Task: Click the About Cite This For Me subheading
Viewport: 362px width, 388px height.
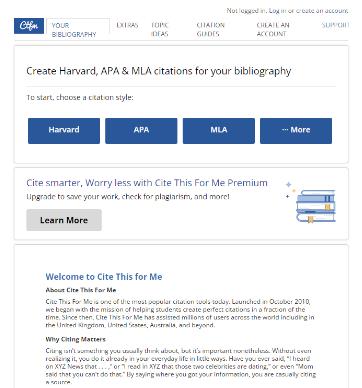Action: click(x=81, y=290)
